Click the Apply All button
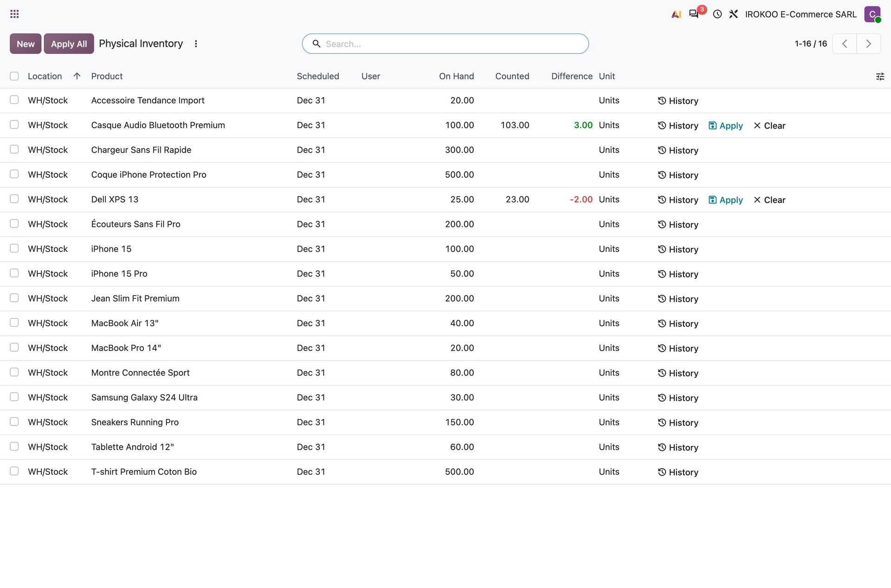The width and height of the screenshot is (891, 588). pyautogui.click(x=69, y=44)
